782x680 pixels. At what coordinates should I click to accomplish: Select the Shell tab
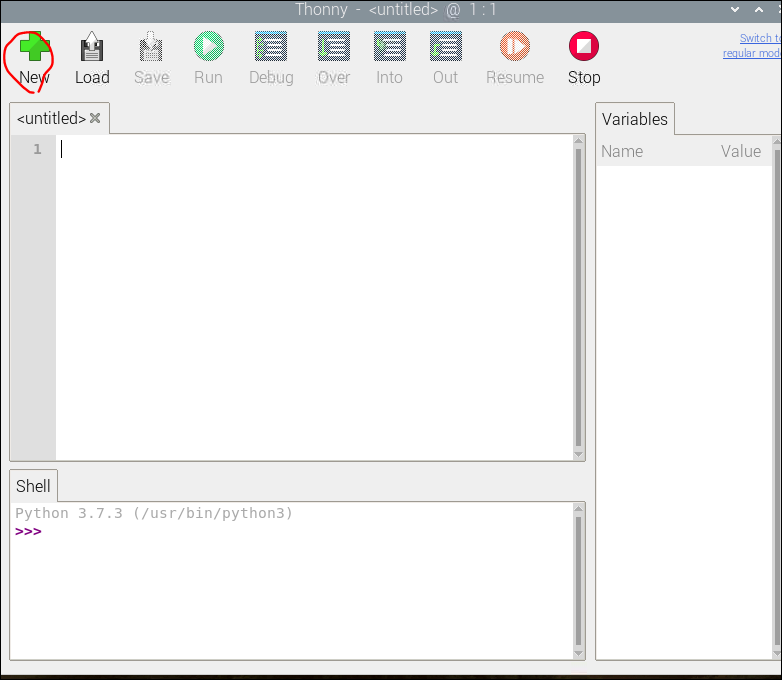click(33, 485)
